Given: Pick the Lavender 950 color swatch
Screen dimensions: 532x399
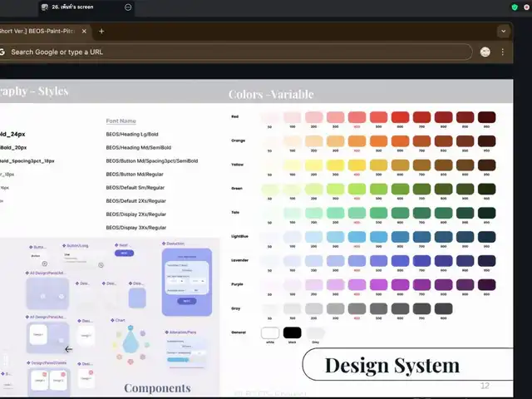Looking at the screenshot, I should 487,260.
